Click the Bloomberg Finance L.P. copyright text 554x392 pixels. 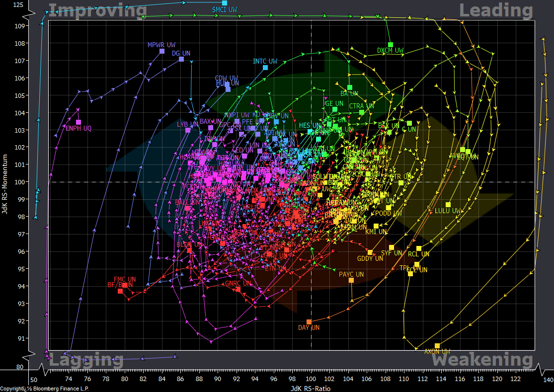45,389
